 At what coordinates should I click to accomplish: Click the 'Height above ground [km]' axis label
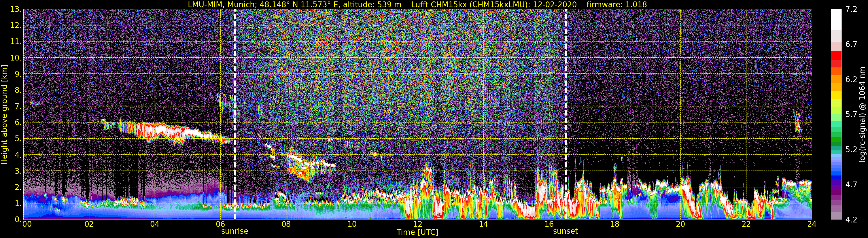point(4,115)
